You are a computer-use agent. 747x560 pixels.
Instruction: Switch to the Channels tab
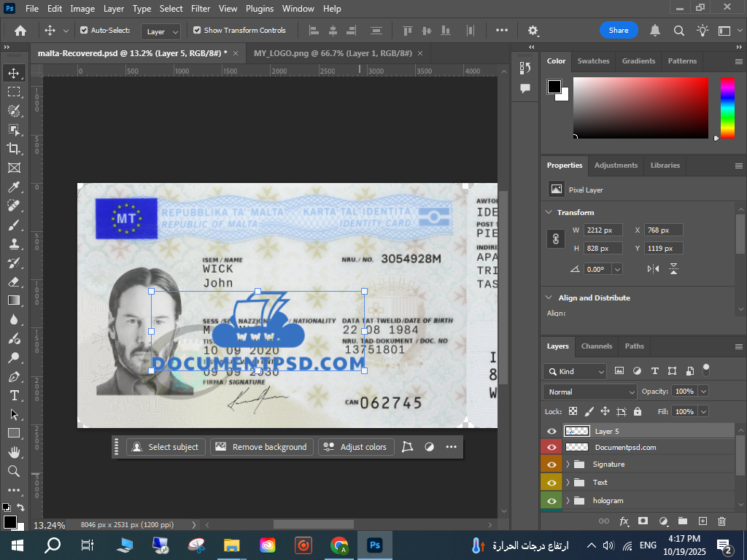pos(596,346)
